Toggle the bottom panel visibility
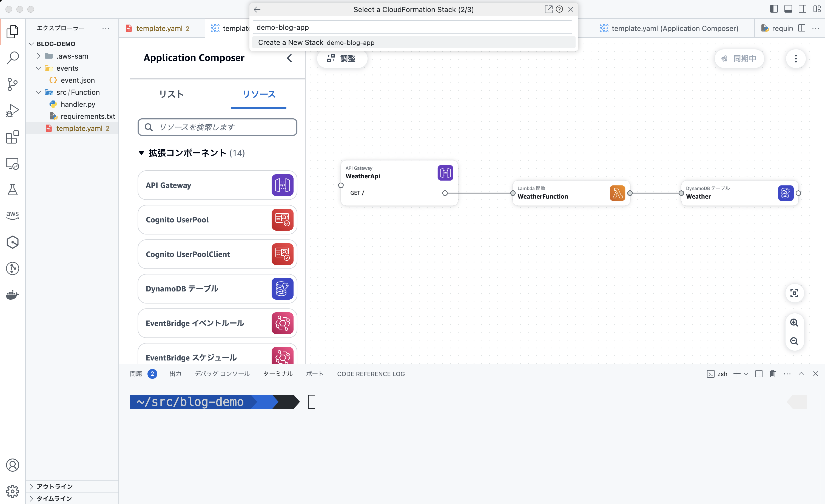Viewport: 825px width, 504px height. tap(789, 9)
